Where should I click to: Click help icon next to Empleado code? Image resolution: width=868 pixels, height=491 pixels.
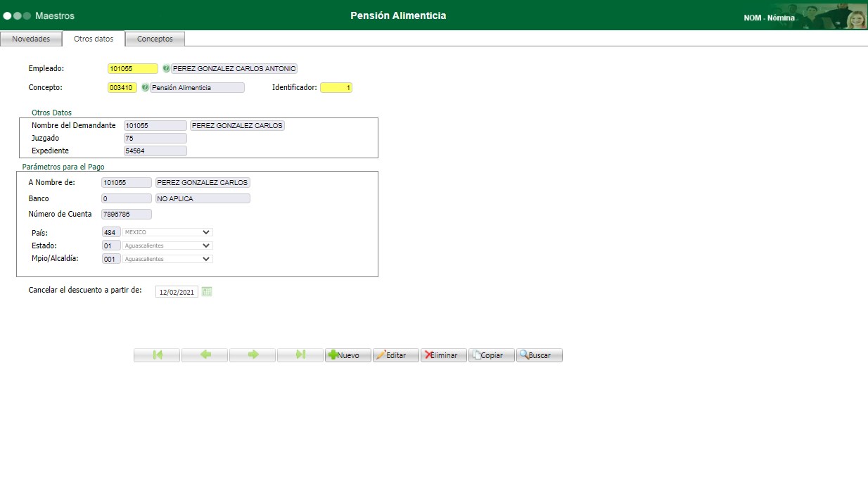(x=167, y=69)
